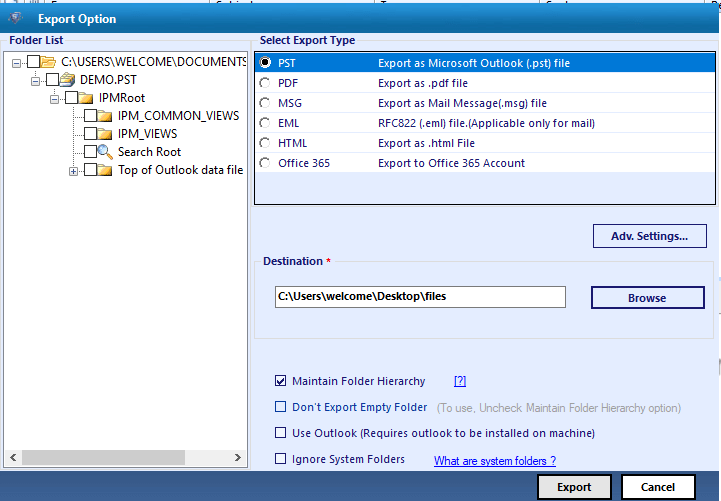Collapse the IPMRoot tree node
The width and height of the screenshot is (721, 501).
(x=54, y=99)
